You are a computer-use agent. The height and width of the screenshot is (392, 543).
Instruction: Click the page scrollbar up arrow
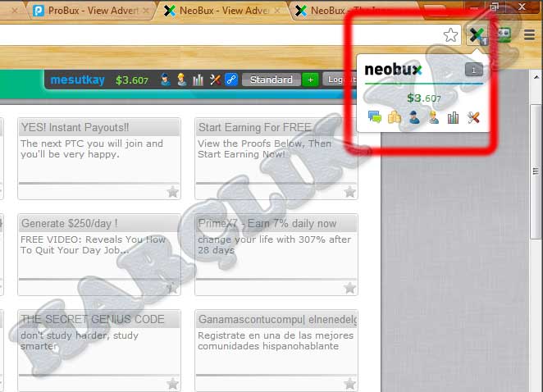click(536, 77)
